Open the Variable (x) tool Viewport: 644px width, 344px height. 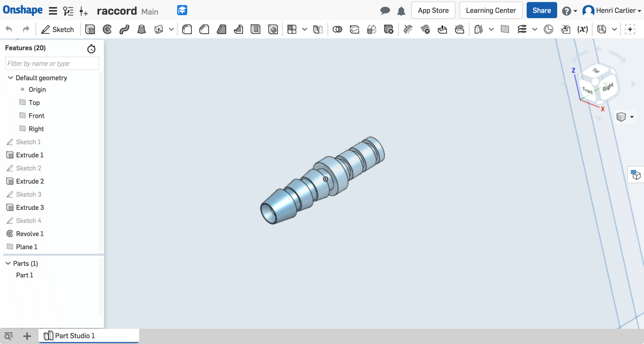pyautogui.click(x=582, y=30)
